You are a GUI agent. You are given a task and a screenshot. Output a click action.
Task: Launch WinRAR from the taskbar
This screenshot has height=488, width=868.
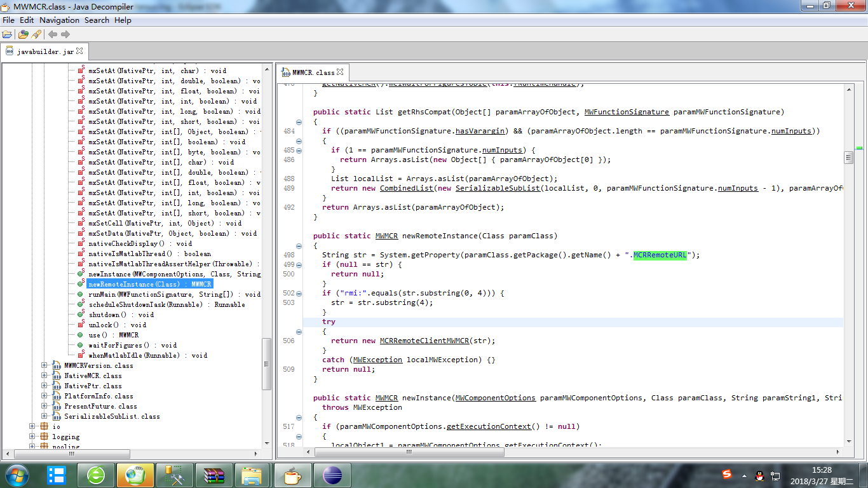coord(214,475)
